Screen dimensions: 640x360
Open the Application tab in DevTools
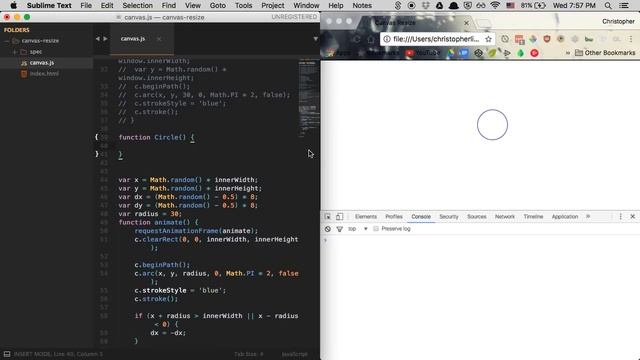click(x=565, y=217)
